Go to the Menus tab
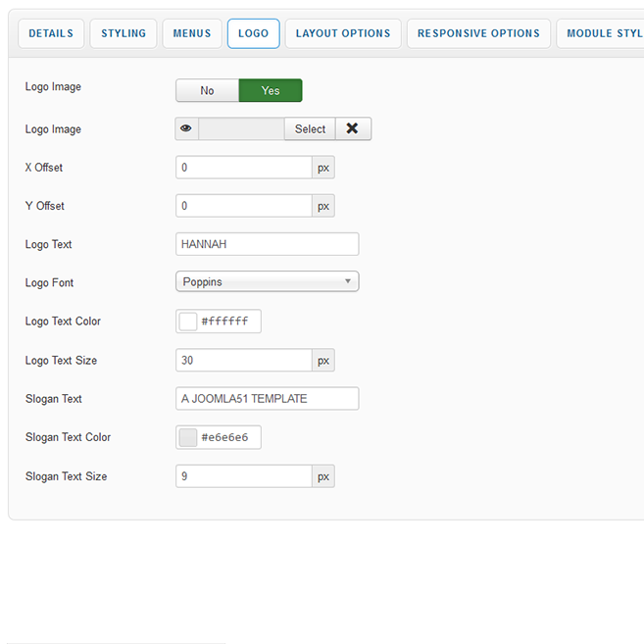Screen dimensions: 644x644 192,33
